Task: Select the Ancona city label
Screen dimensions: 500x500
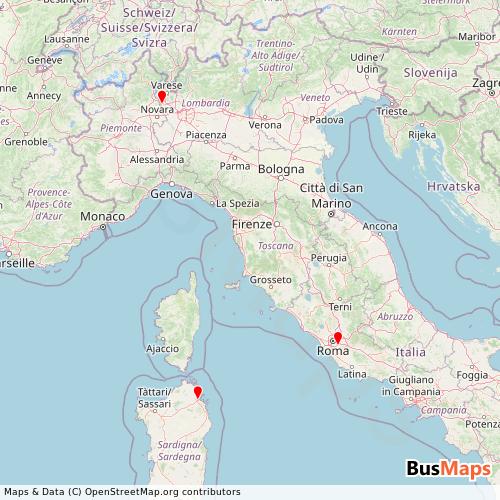Action: (380, 226)
